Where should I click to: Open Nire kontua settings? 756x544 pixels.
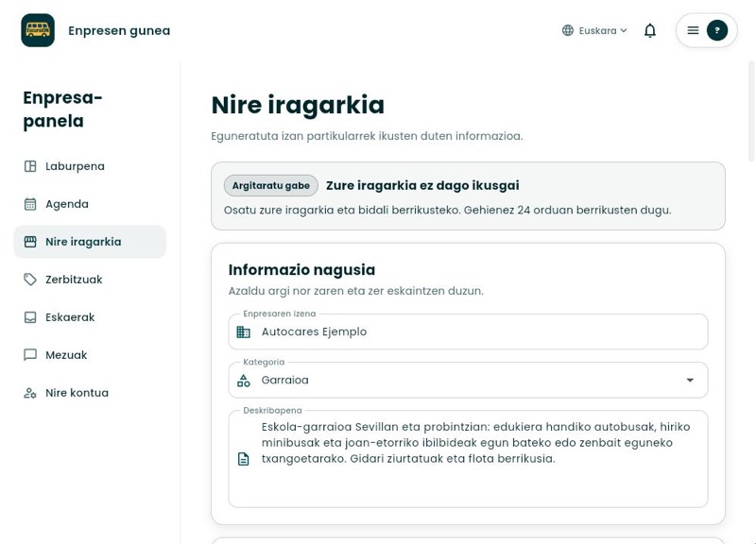tap(90, 393)
